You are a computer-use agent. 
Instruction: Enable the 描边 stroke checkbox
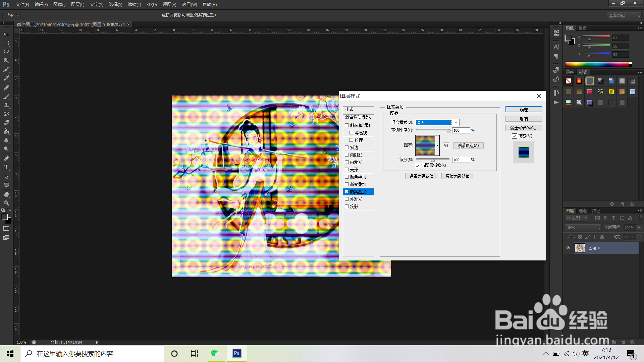[x=347, y=147]
